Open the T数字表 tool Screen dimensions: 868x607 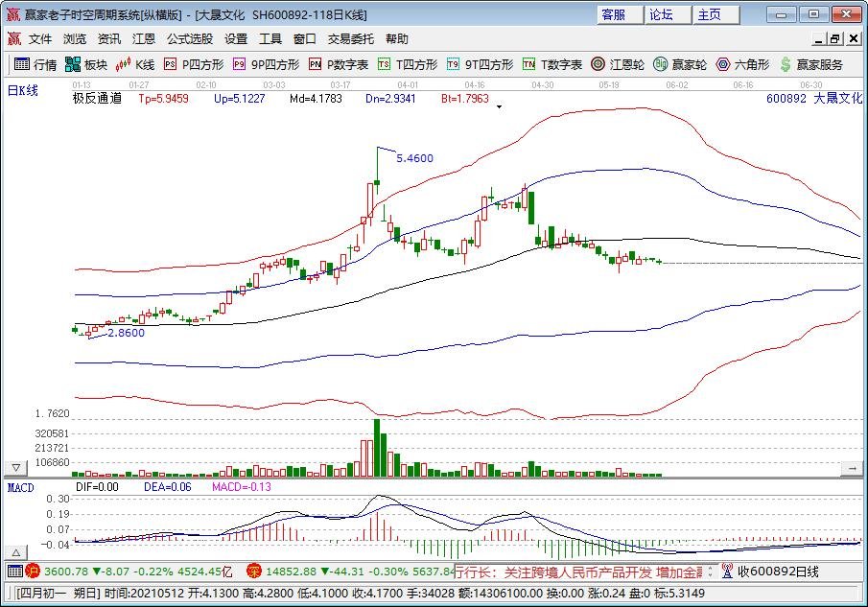click(552, 65)
